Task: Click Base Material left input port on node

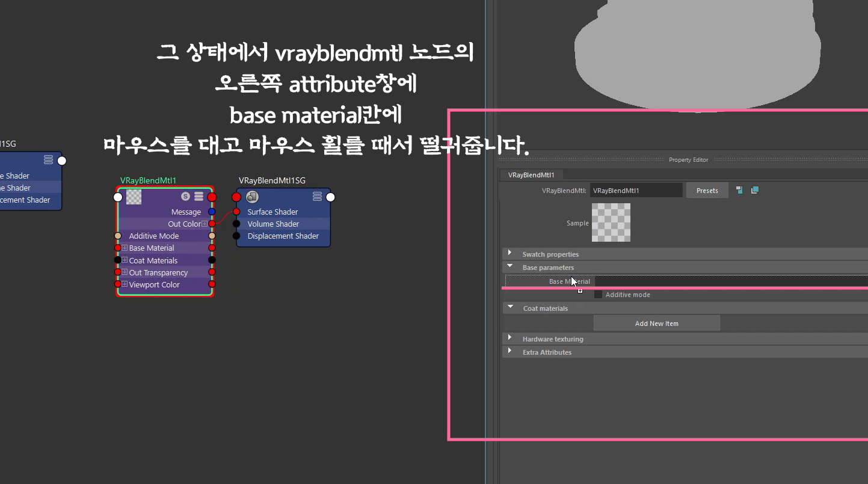Action: (118, 248)
